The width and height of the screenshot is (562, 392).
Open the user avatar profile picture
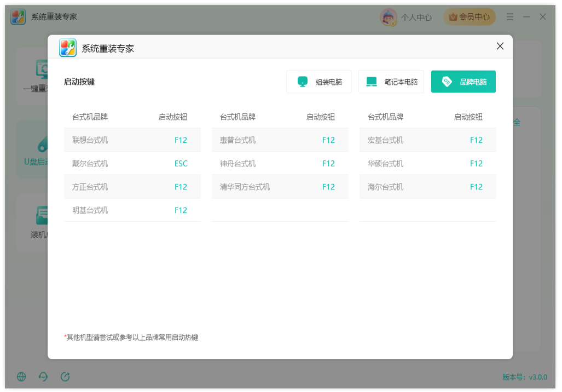(388, 17)
